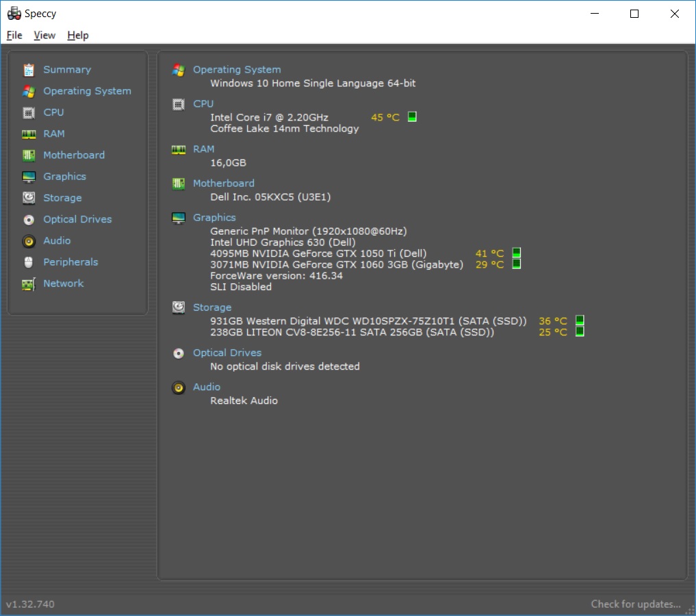Click the green temperature indicator beside CPU 45 °C
The height and width of the screenshot is (616, 696).
coord(412,117)
